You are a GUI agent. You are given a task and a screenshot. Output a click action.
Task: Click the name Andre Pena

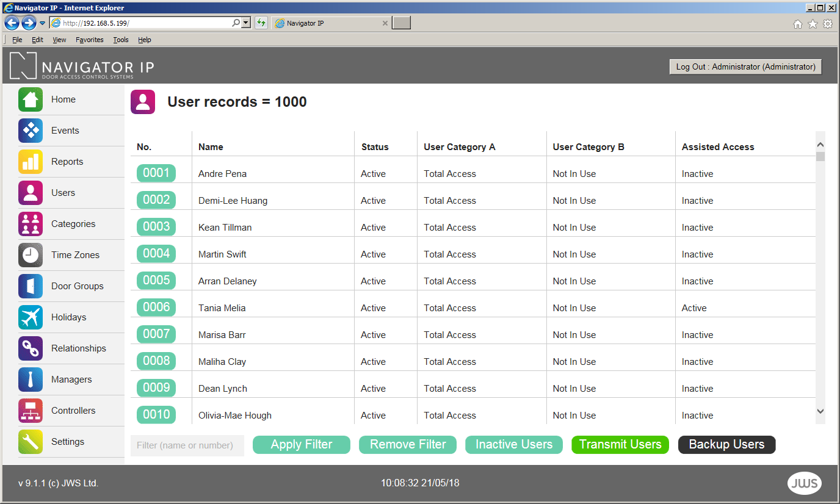222,174
